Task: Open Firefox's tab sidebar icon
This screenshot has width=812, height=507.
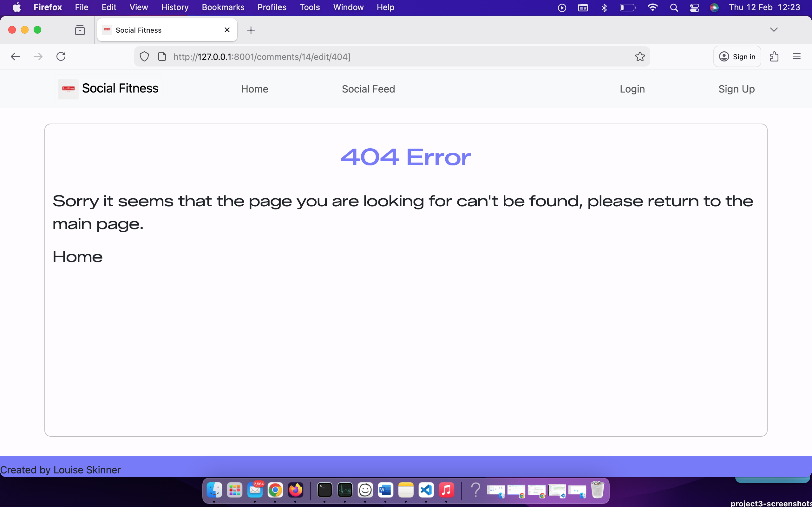Action: (x=80, y=29)
